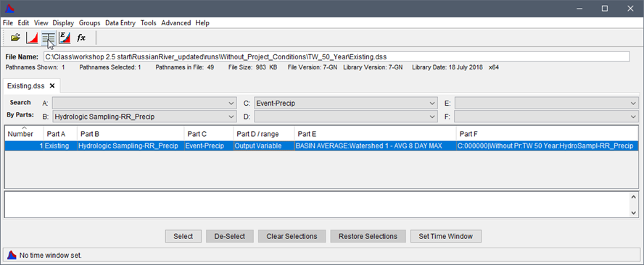Expand the Part C Event-Precip dropdown

click(432, 104)
